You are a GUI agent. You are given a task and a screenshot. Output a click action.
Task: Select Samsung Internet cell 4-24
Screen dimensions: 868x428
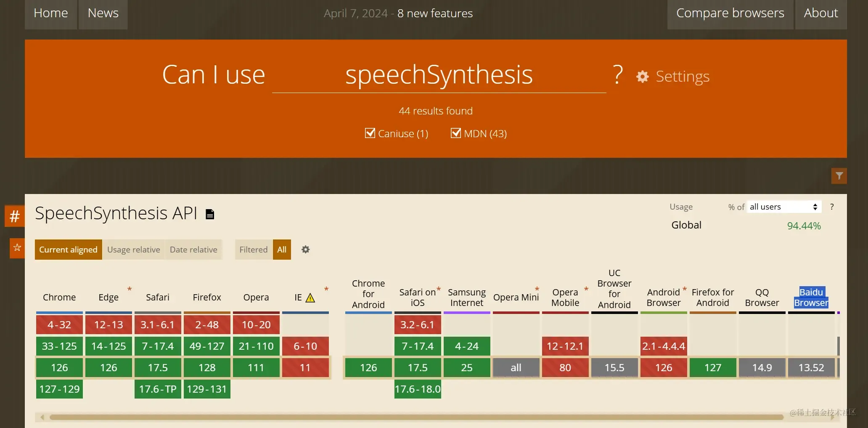(x=467, y=346)
